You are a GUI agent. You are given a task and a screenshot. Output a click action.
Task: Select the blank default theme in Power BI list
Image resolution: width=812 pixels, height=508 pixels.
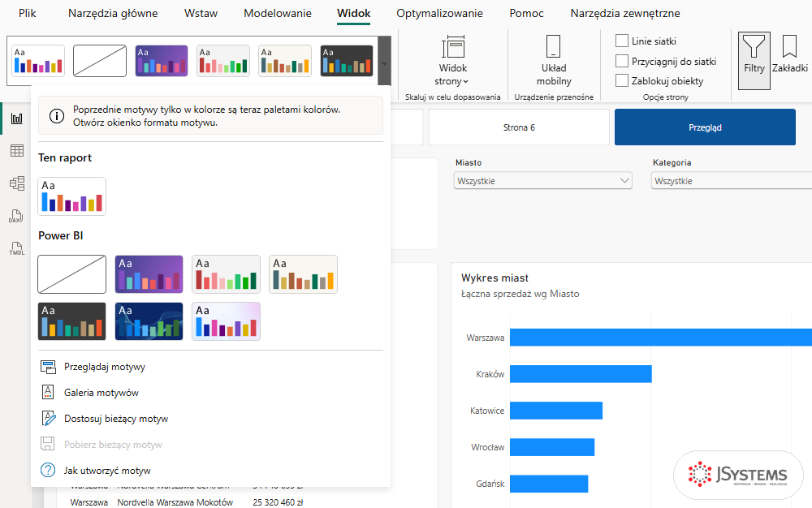point(72,274)
